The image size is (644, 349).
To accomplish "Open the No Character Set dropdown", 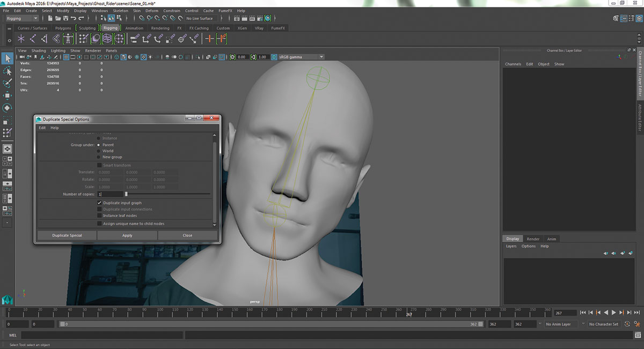I will (604, 324).
